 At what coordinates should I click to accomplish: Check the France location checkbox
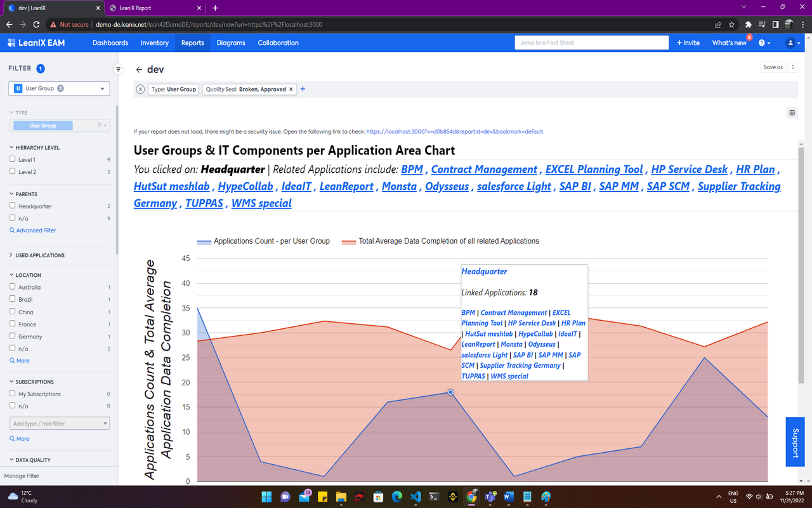click(13, 324)
